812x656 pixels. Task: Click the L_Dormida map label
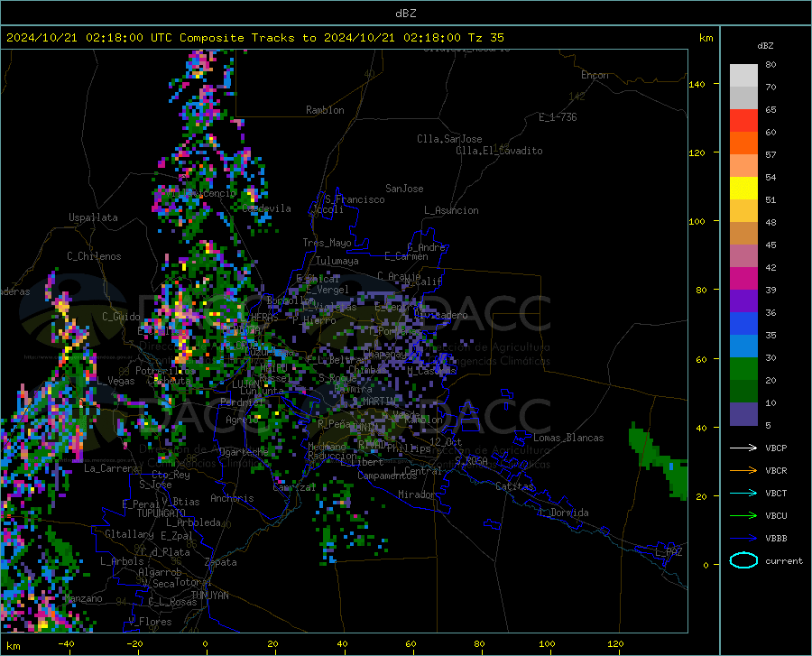pos(563,513)
